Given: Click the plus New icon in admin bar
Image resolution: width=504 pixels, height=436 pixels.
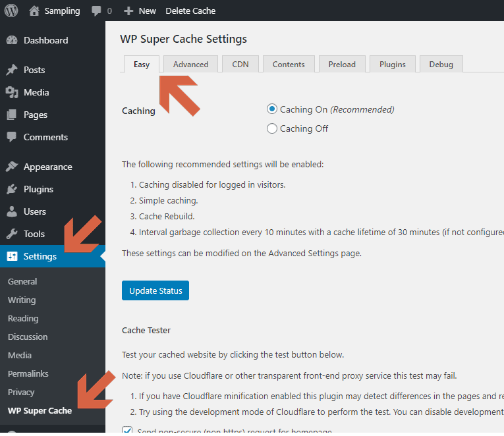Looking at the screenshot, I should (129, 11).
